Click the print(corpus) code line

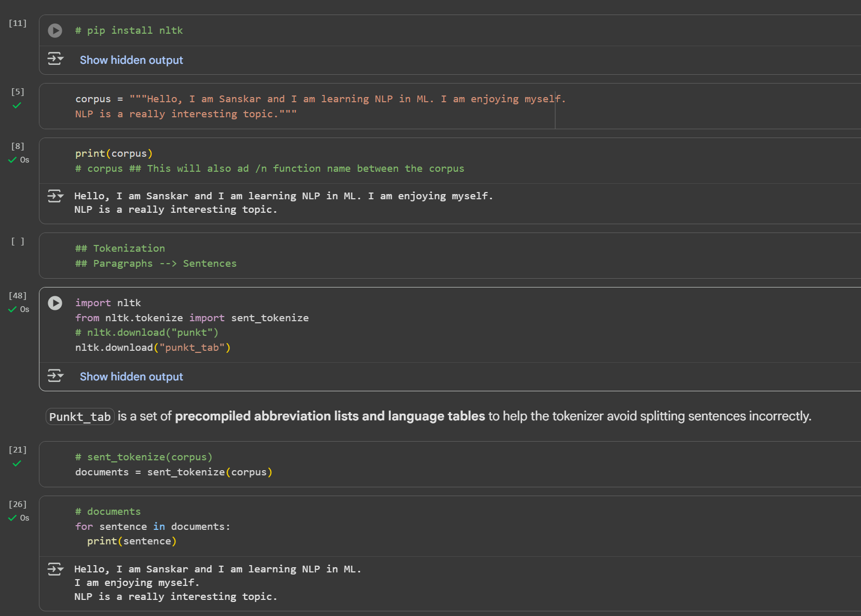(x=114, y=154)
